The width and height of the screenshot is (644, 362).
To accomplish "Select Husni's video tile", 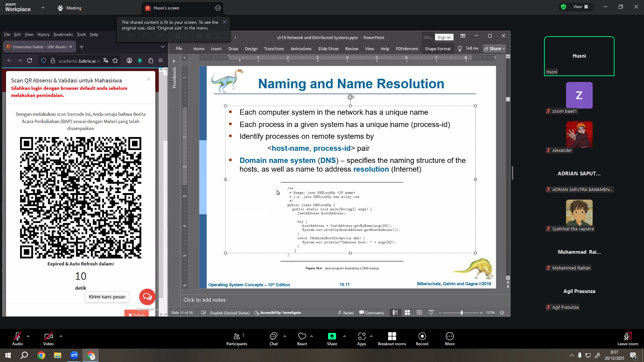I will (579, 56).
